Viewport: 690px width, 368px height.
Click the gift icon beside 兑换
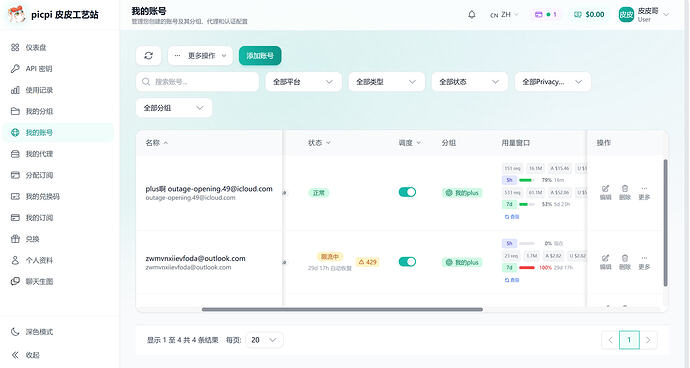tap(15, 239)
